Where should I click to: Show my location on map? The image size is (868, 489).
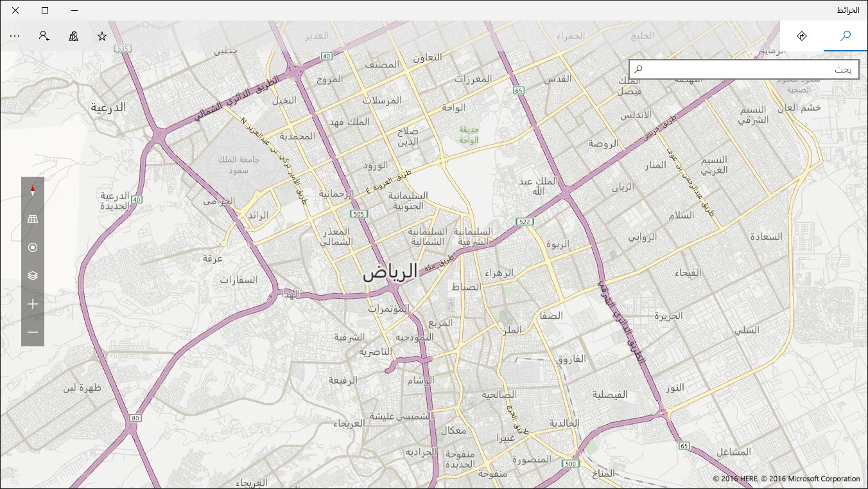point(33,247)
